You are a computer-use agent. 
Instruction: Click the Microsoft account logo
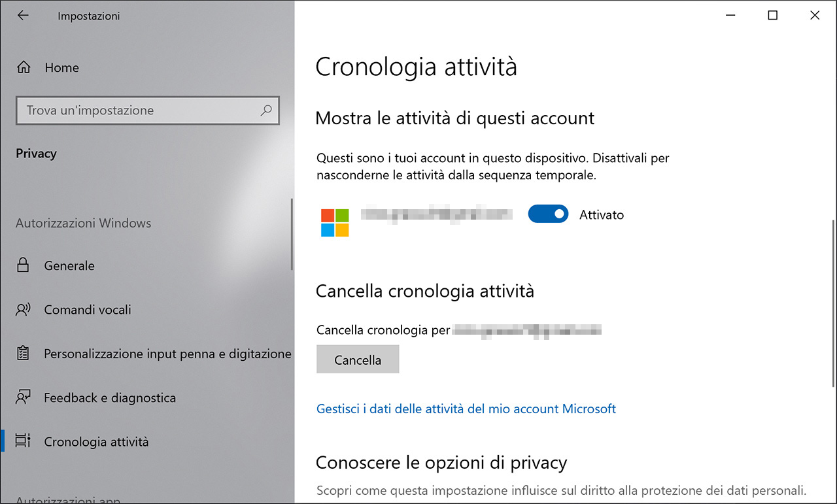click(x=335, y=222)
